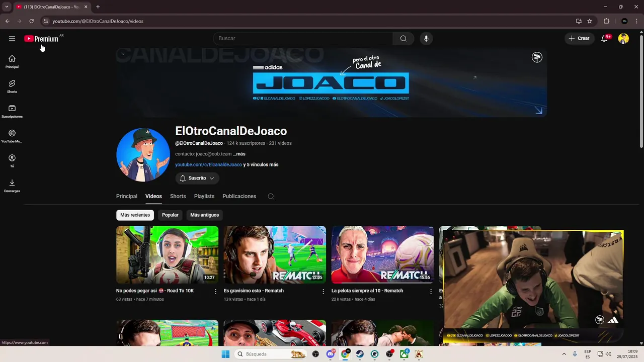The height and width of the screenshot is (362, 644).
Task: Sort videos by Más antiguos
Action: point(205,215)
